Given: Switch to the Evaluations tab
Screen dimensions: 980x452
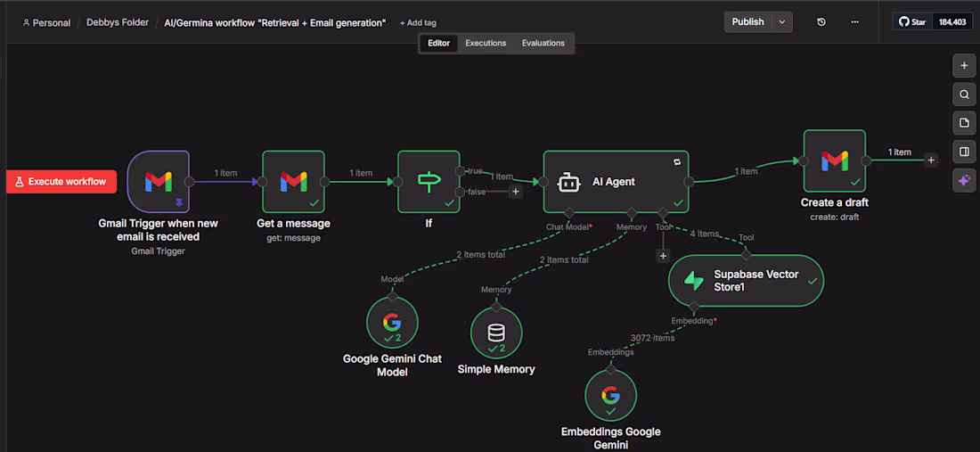Looking at the screenshot, I should click(543, 43).
